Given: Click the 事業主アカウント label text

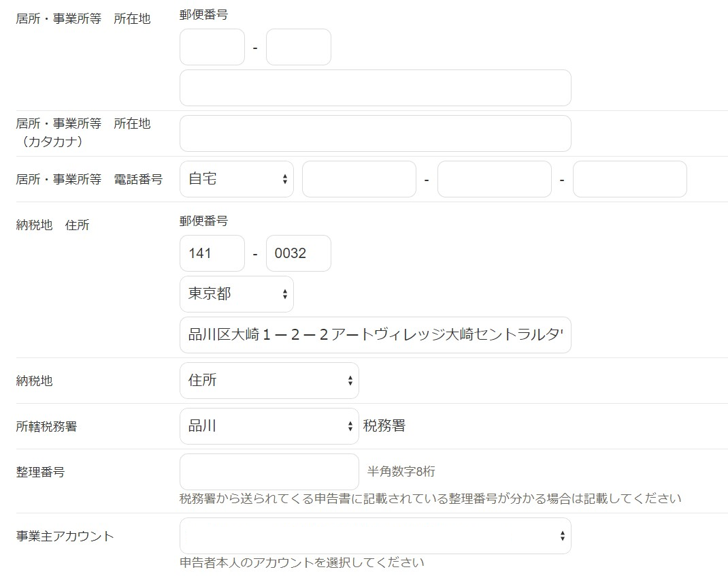Looking at the screenshot, I should pyautogui.click(x=65, y=537).
